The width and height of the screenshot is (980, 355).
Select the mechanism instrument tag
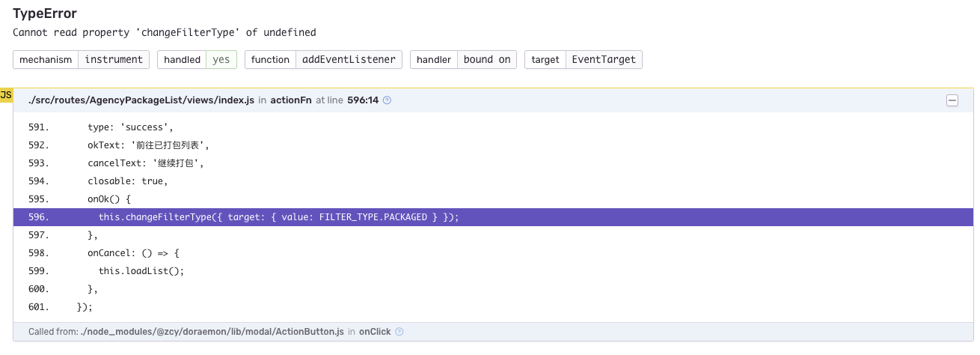coord(81,60)
